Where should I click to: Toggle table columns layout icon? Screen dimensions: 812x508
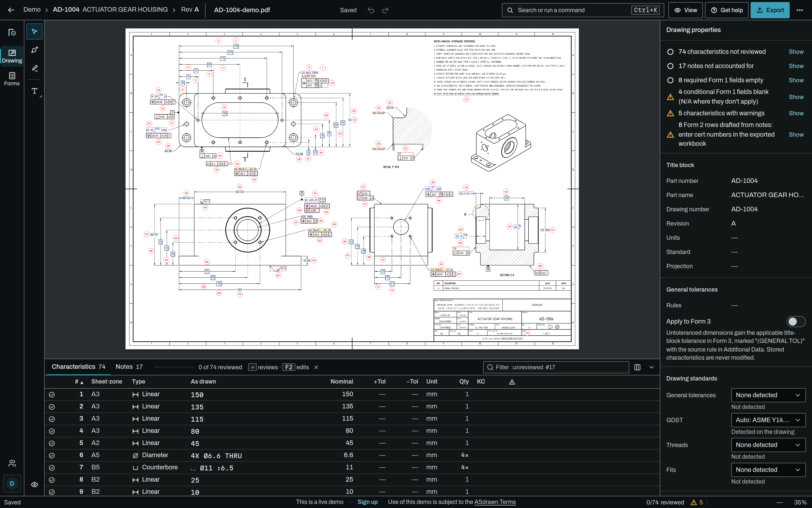(x=637, y=367)
